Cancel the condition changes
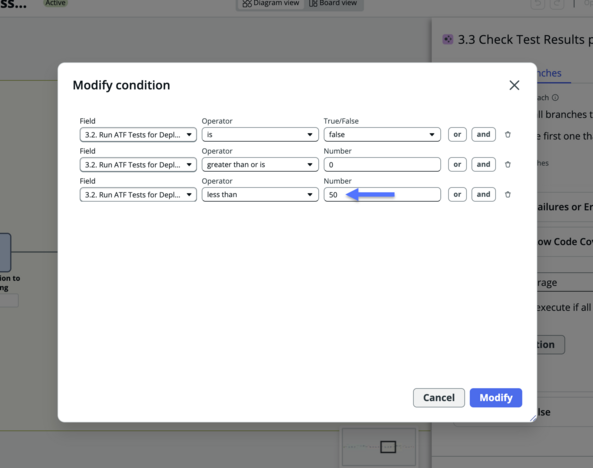The image size is (593, 468). coord(439,398)
